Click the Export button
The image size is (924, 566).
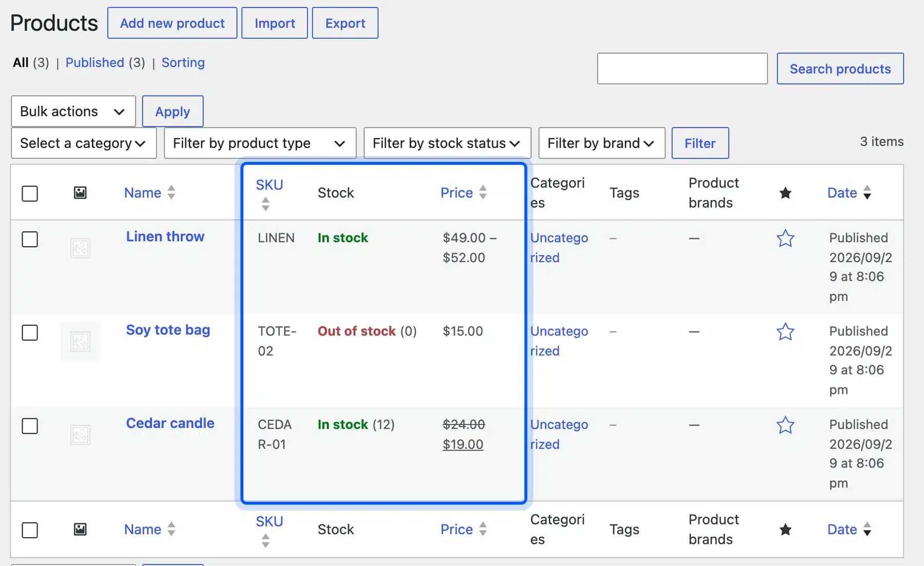click(x=345, y=23)
